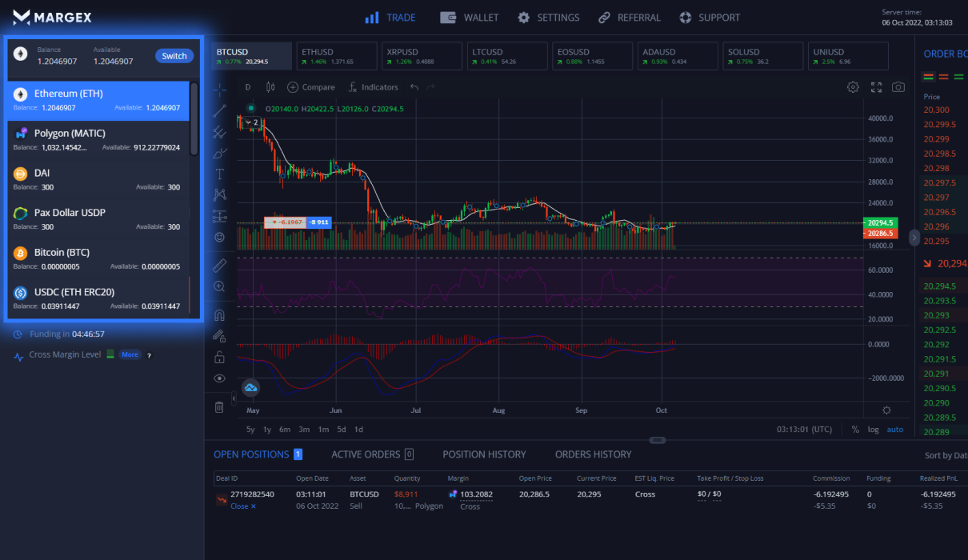Open the Indicators menu
The image size is (968, 560).
click(x=373, y=87)
